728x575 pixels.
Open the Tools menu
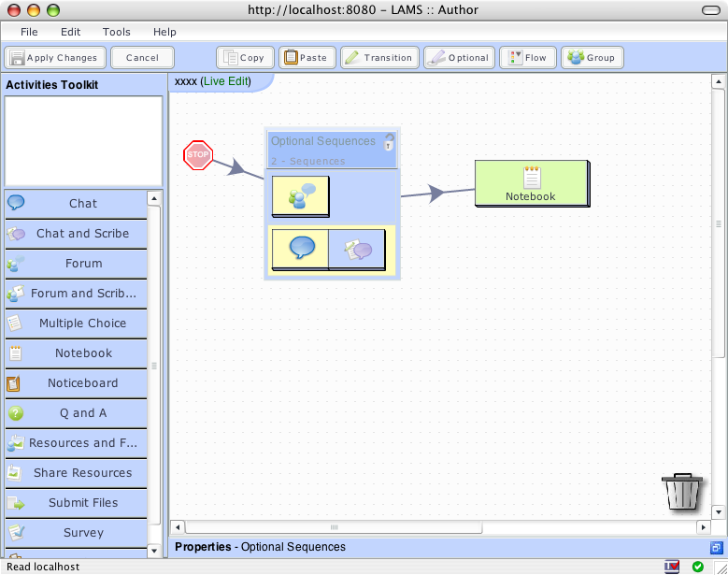[117, 32]
